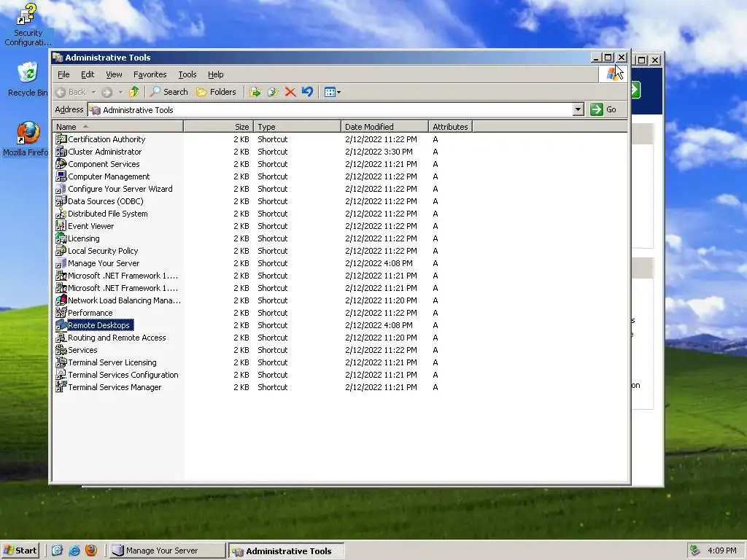
Task: Click the Up folder toolbar icon
Action: (134, 91)
